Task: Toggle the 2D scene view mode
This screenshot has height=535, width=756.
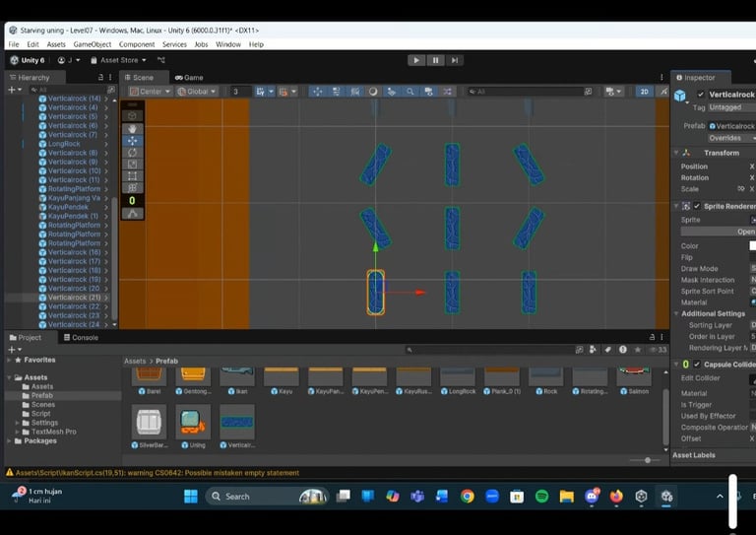Action: tap(644, 92)
